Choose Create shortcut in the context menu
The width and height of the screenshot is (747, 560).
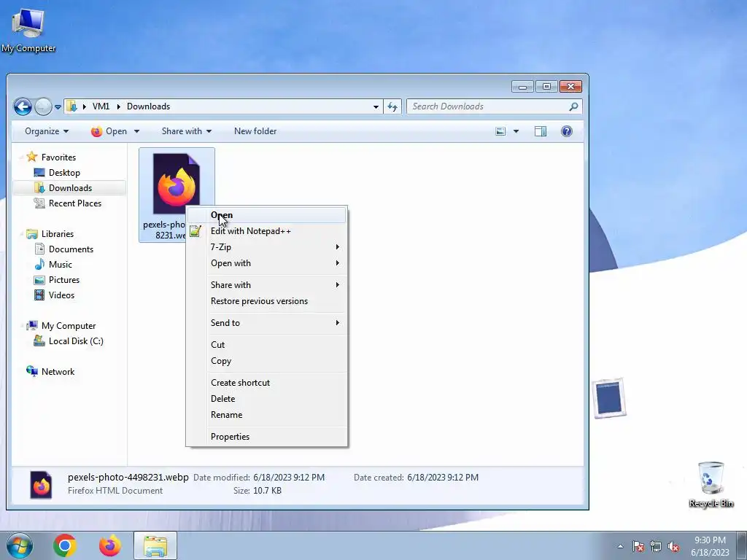tap(267, 383)
